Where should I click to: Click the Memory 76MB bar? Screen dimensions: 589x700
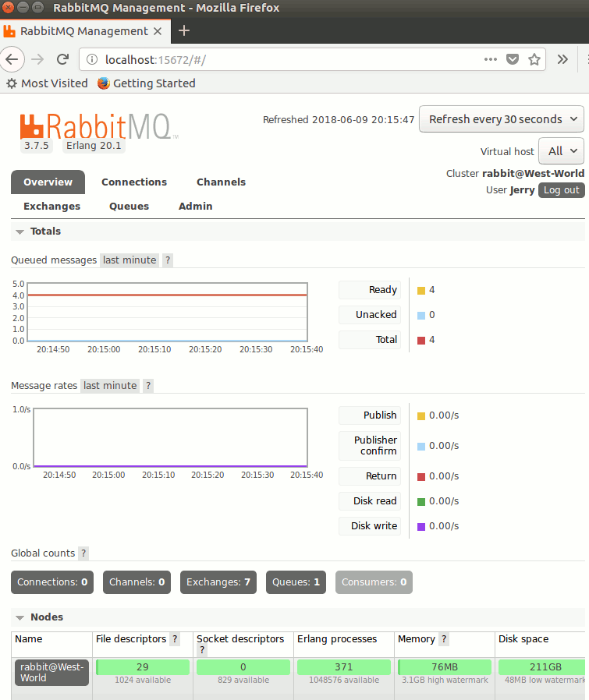click(x=445, y=667)
